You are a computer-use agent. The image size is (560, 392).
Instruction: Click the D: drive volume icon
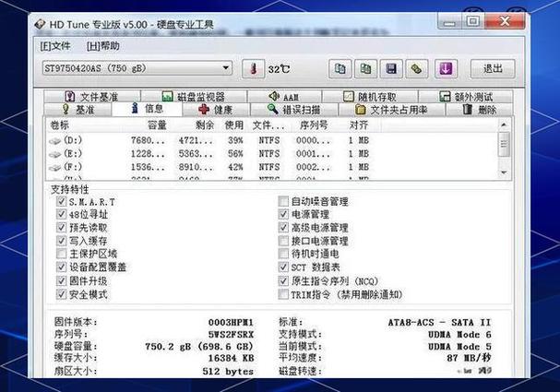tap(54, 141)
